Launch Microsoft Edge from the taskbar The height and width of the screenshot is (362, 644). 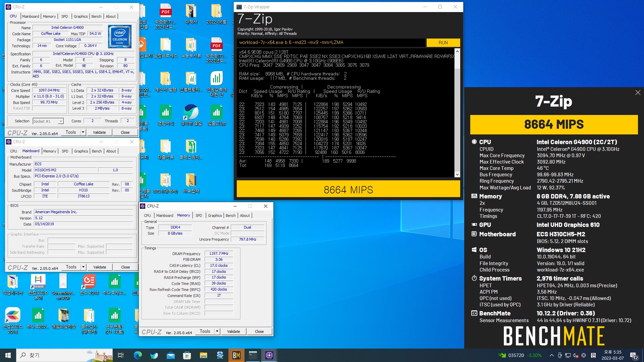pos(138,355)
